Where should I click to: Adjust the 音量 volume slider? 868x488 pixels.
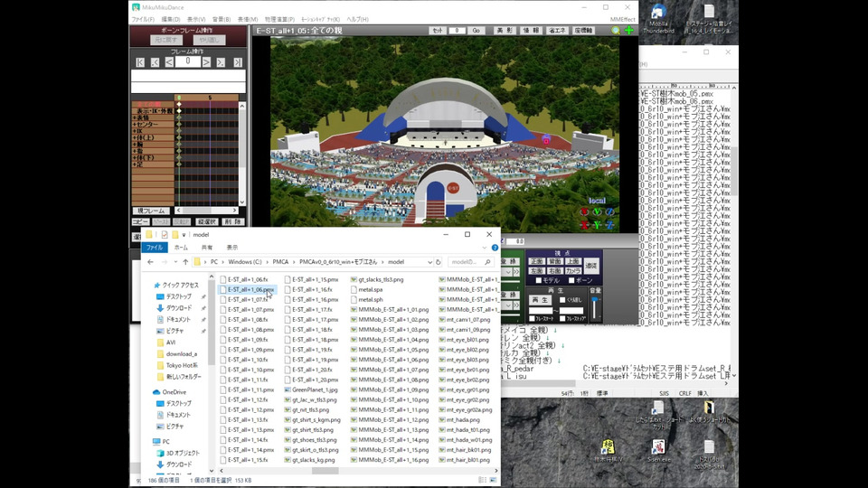(595, 307)
